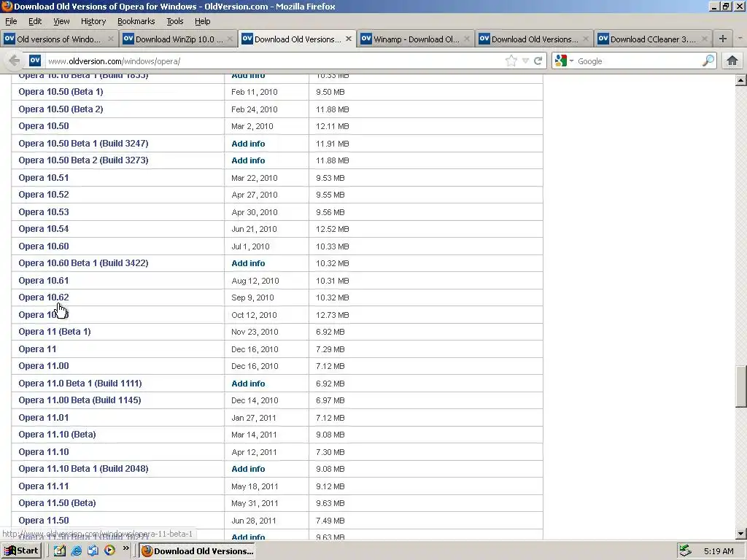The height and width of the screenshot is (560, 747).
Task: Bookmark this page with the star icon
Action: tap(511, 61)
